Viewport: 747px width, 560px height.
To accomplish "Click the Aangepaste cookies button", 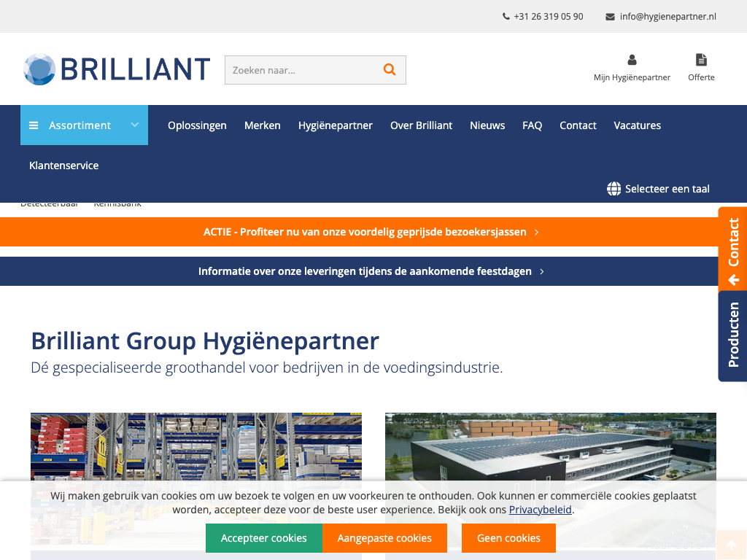I will (x=384, y=538).
